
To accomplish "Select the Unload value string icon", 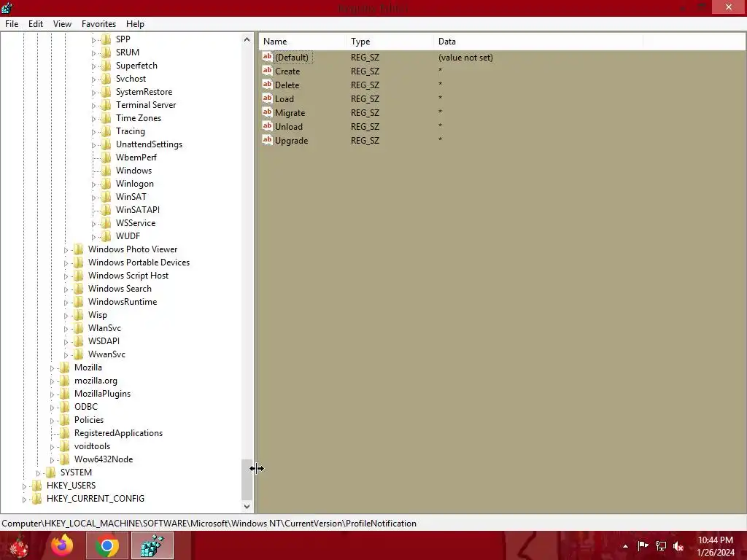I will (x=267, y=125).
